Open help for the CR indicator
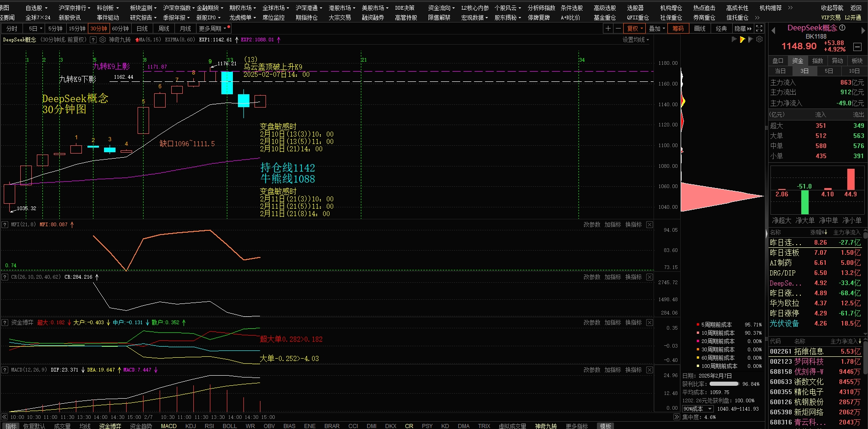Image resolution: width=868 pixels, height=429 pixels. pyautogui.click(x=5, y=277)
